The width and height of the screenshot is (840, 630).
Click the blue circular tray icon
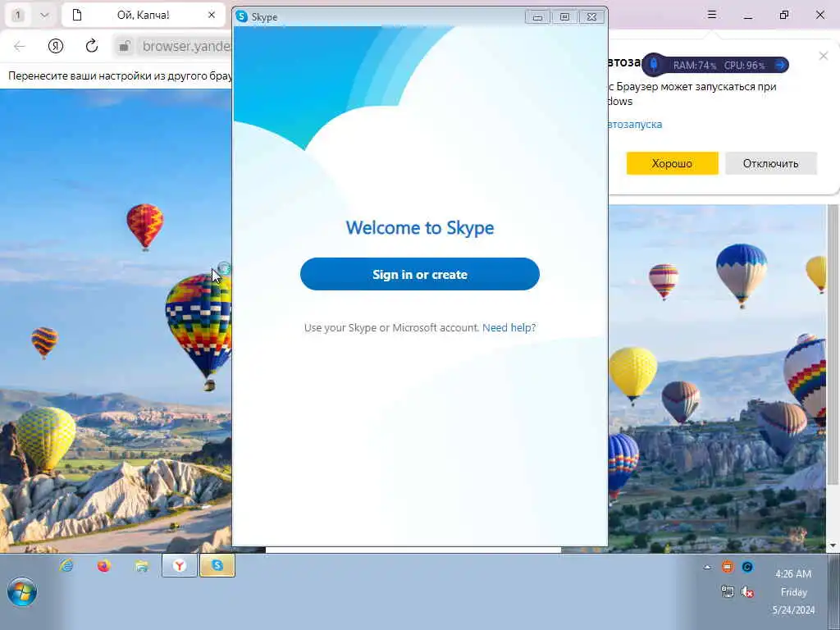(747, 567)
